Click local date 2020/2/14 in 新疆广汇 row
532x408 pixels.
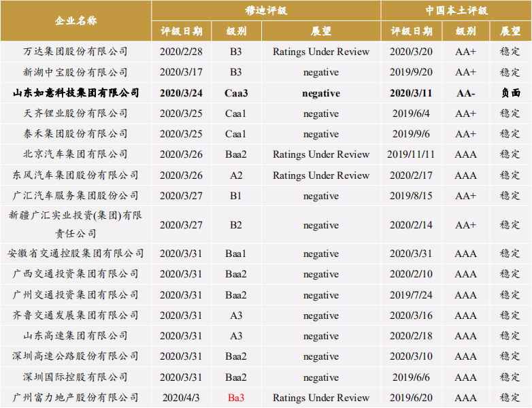click(x=411, y=225)
